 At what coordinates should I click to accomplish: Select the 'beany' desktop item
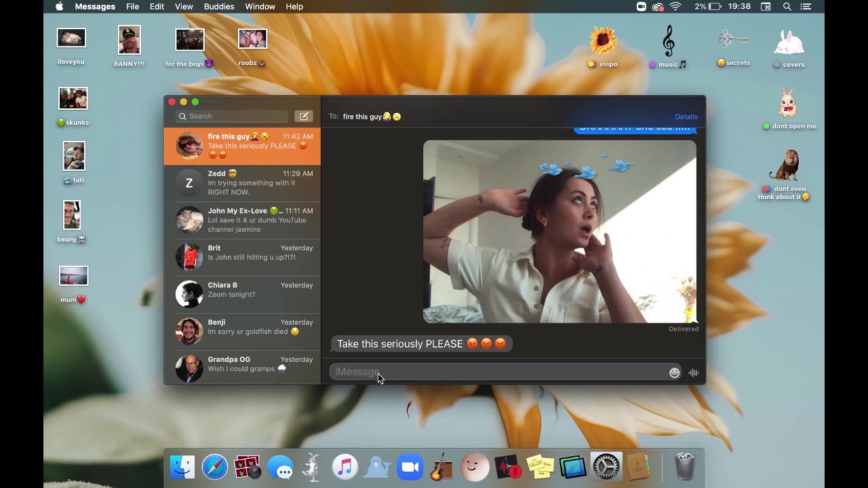[71, 221]
